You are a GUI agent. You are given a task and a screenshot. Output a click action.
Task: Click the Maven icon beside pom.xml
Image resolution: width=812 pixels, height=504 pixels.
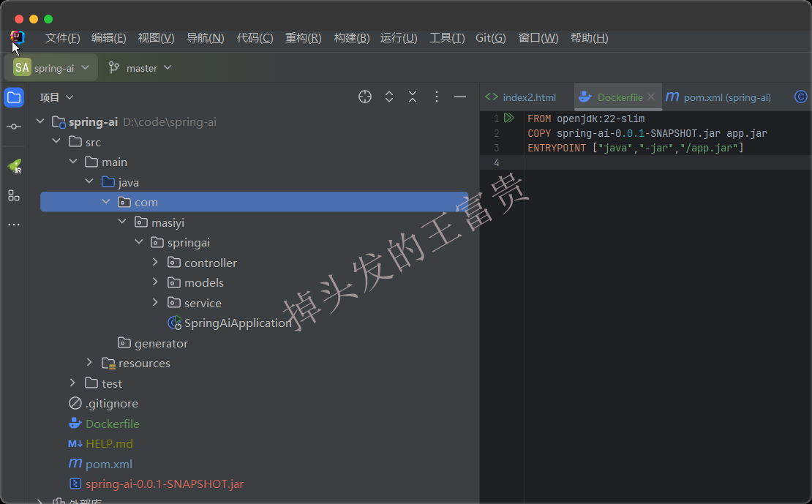(x=75, y=463)
